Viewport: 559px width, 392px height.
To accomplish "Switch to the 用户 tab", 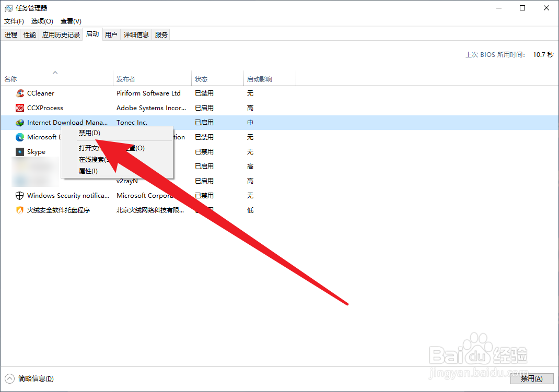I will pyautogui.click(x=111, y=34).
